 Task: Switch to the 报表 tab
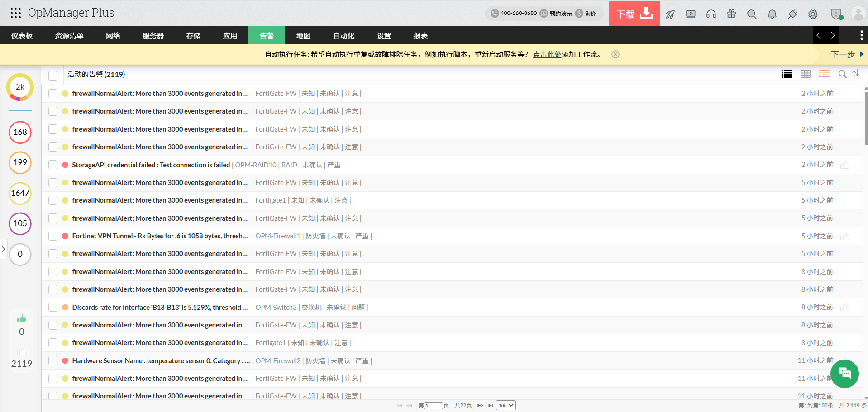(x=420, y=36)
